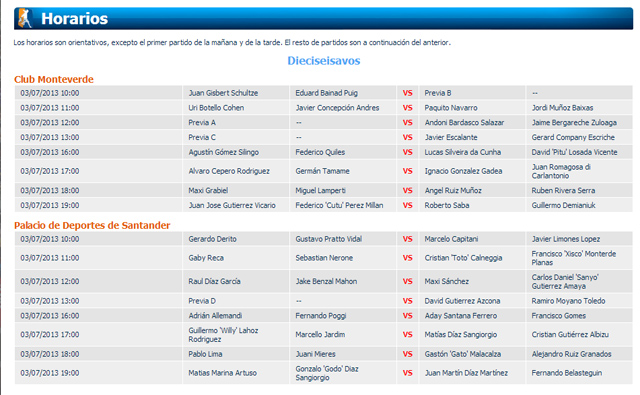Viewport: 640px width, 395px height.
Task: Select player Javier Concepción Andres
Action: [337, 108]
